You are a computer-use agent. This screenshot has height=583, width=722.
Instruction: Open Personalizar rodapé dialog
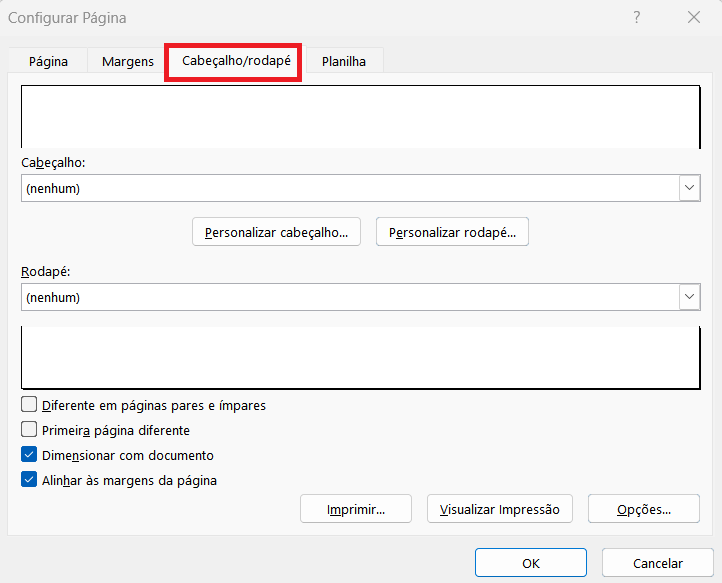click(x=452, y=232)
